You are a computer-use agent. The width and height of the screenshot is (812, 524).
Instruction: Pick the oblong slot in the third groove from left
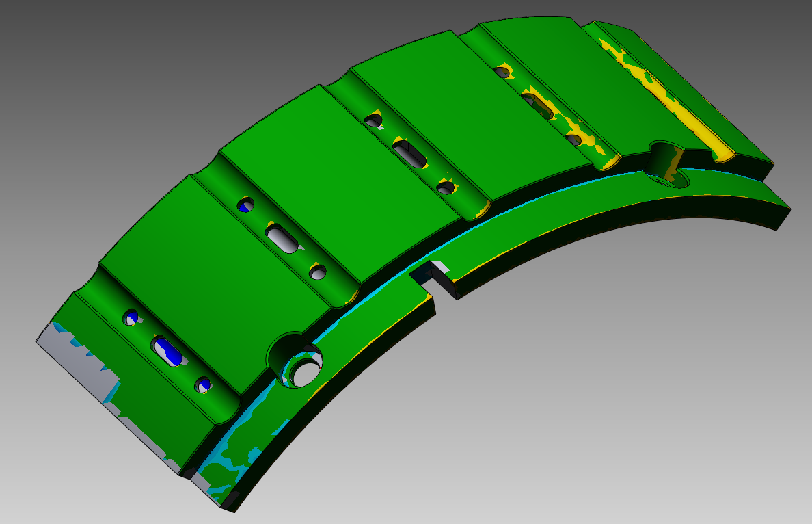click(410, 153)
